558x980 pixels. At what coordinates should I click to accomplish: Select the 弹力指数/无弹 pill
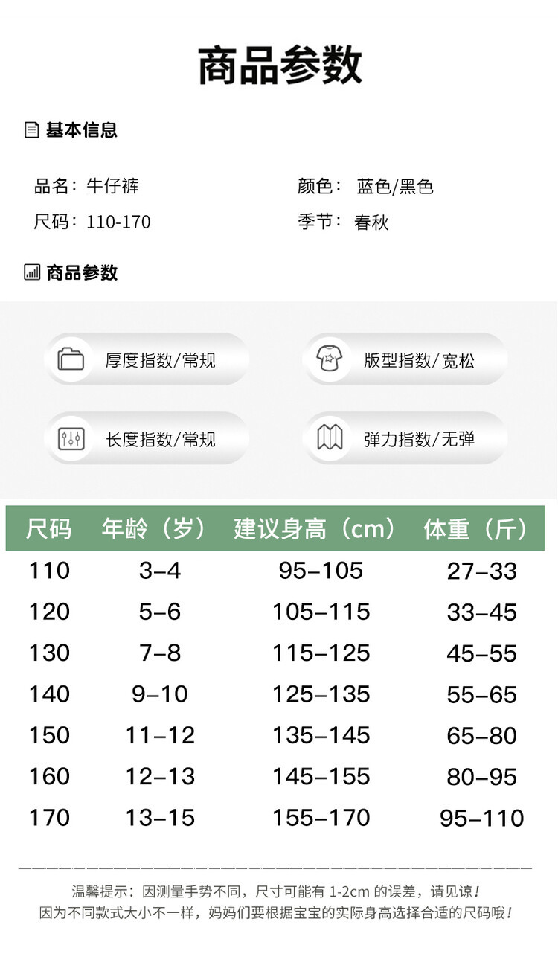405,438
